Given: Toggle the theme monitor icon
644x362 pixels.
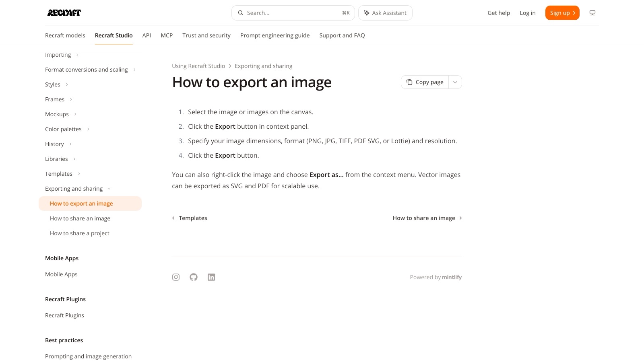Looking at the screenshot, I should [592, 13].
